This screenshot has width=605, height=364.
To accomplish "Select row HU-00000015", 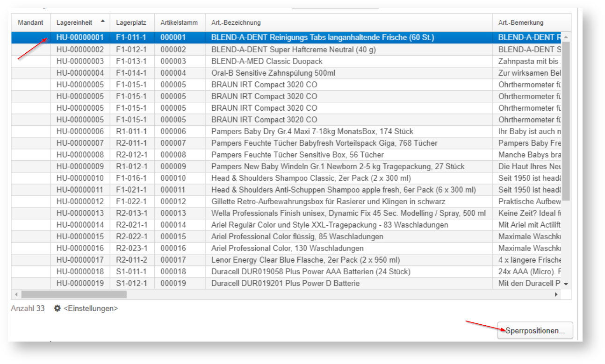I will click(x=286, y=236).
